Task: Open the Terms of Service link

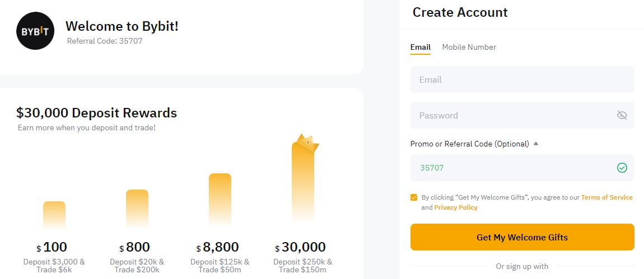Action: (606, 197)
